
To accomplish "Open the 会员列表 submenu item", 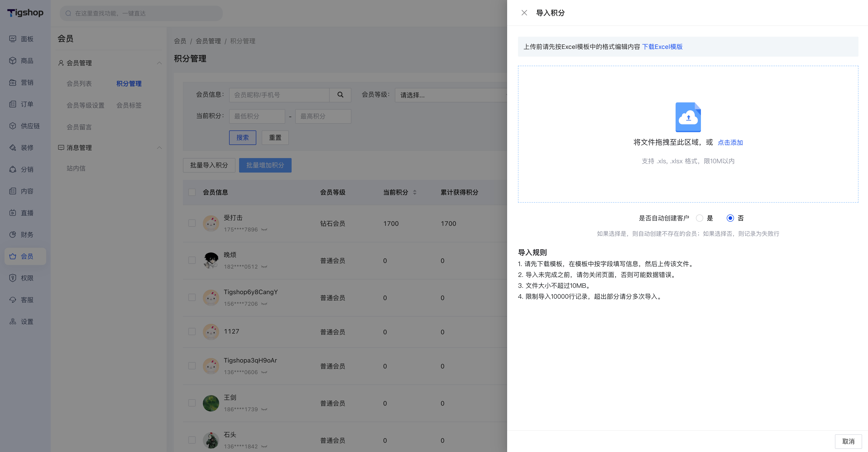I will [79, 84].
